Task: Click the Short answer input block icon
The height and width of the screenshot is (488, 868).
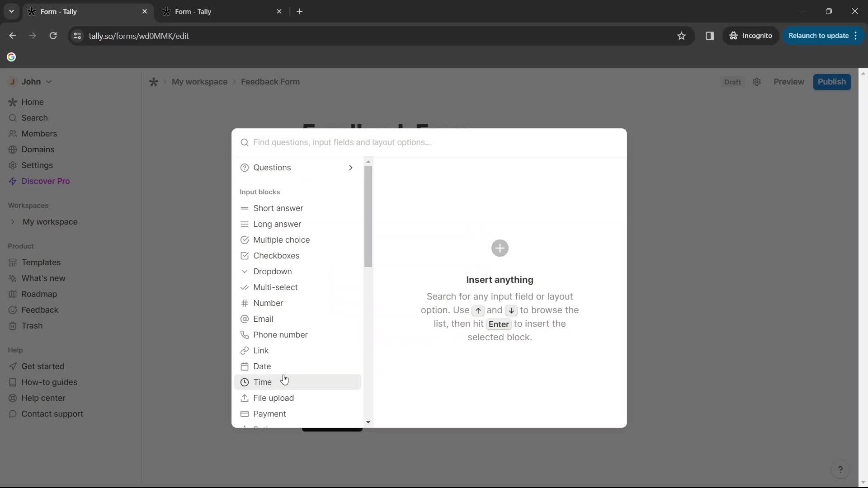Action: pyautogui.click(x=245, y=208)
